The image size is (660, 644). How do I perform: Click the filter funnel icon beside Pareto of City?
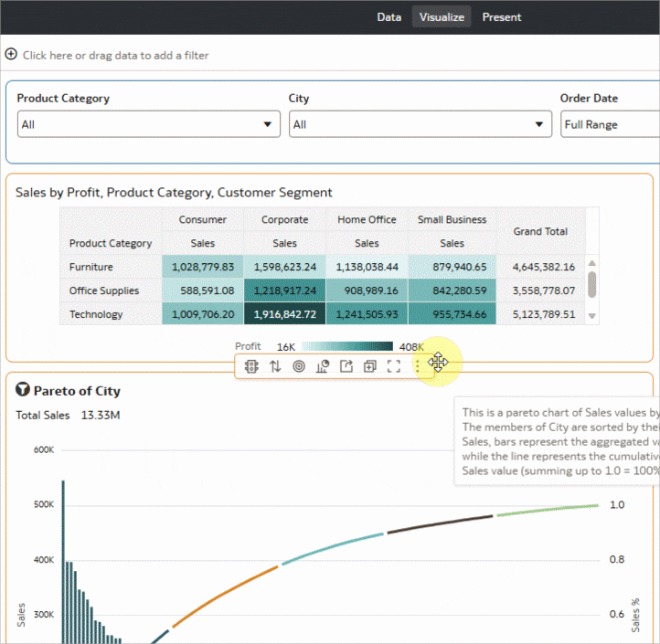click(23, 391)
